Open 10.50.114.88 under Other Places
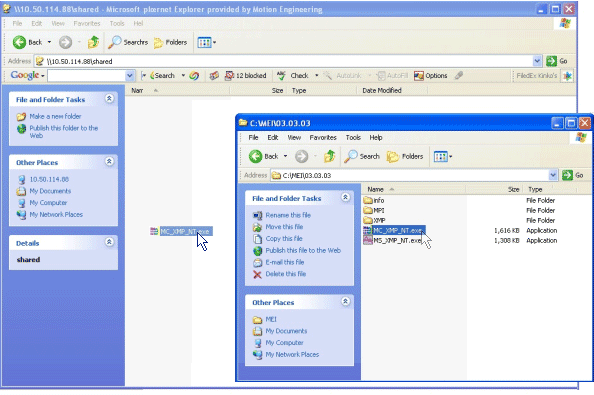The height and width of the screenshot is (395, 594). (x=49, y=180)
